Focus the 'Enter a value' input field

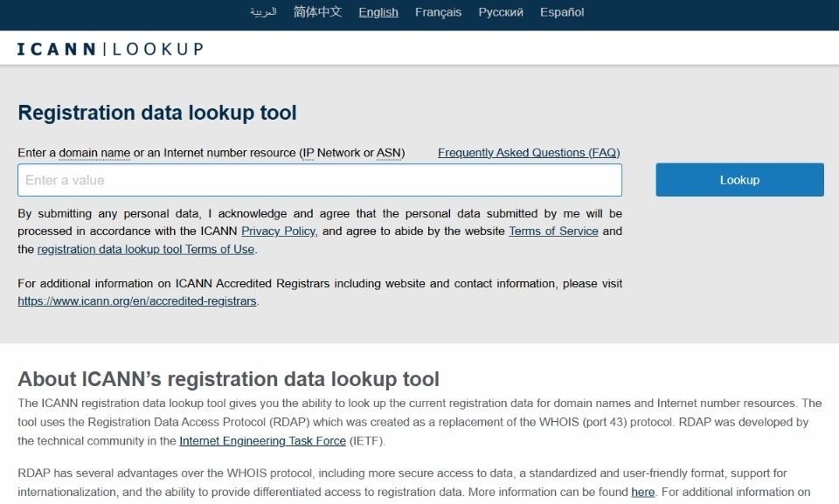click(x=320, y=180)
